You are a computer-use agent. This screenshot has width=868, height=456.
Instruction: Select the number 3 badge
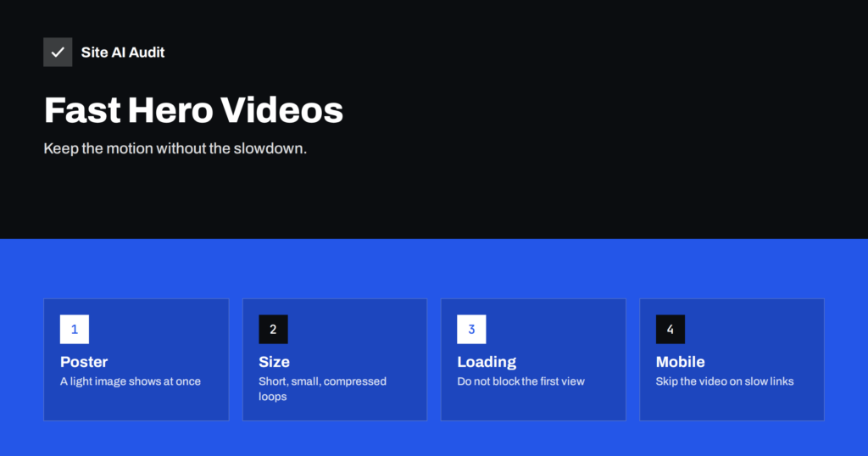coord(471,329)
